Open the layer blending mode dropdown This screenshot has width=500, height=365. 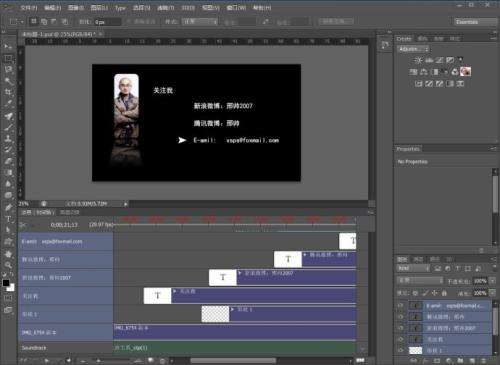click(420, 281)
